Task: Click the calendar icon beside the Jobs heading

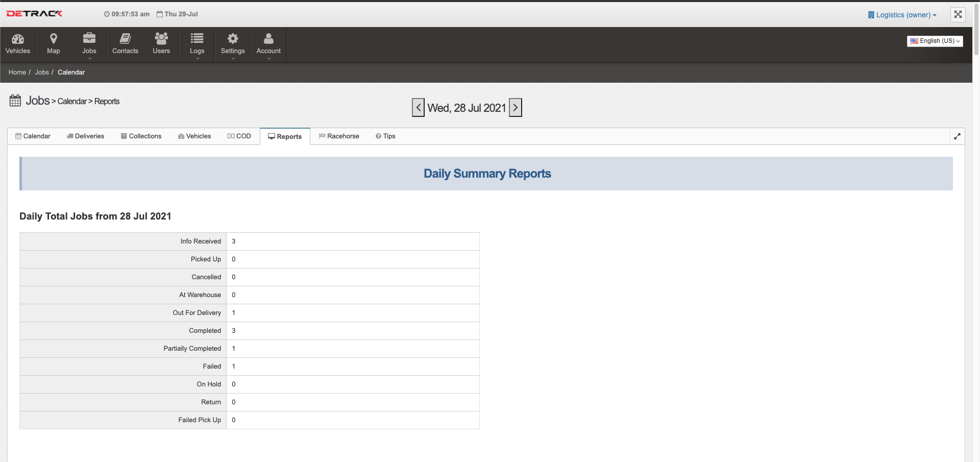Action: click(15, 101)
